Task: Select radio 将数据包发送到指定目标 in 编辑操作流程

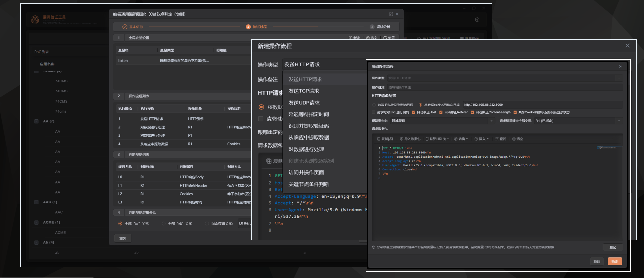Action: click(420, 105)
